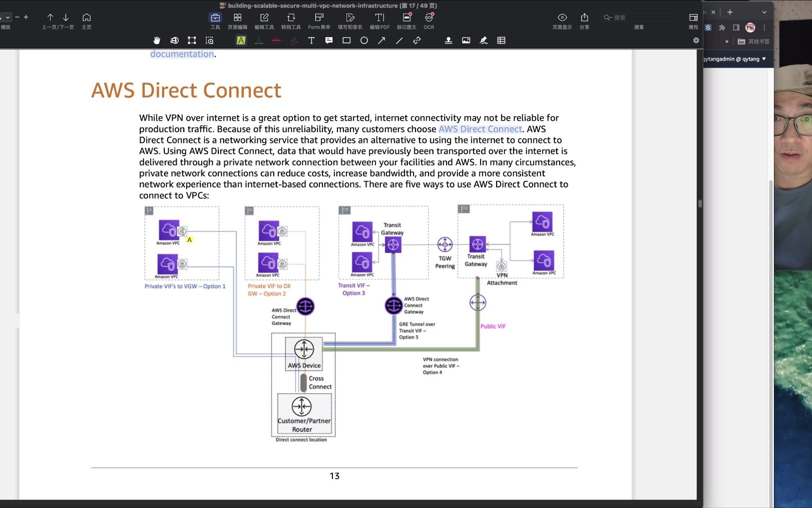Go to previous page with up arrow
812x508 pixels.
[x=50, y=18]
